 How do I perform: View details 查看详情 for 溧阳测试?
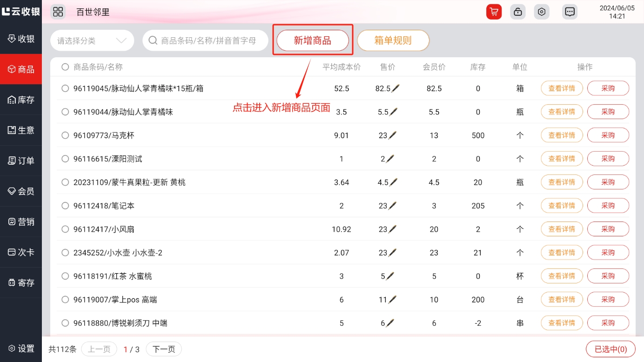pyautogui.click(x=562, y=159)
